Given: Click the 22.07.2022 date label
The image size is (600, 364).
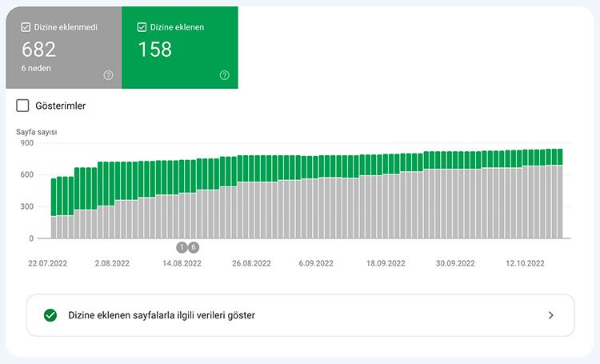Looking at the screenshot, I should (x=50, y=263).
